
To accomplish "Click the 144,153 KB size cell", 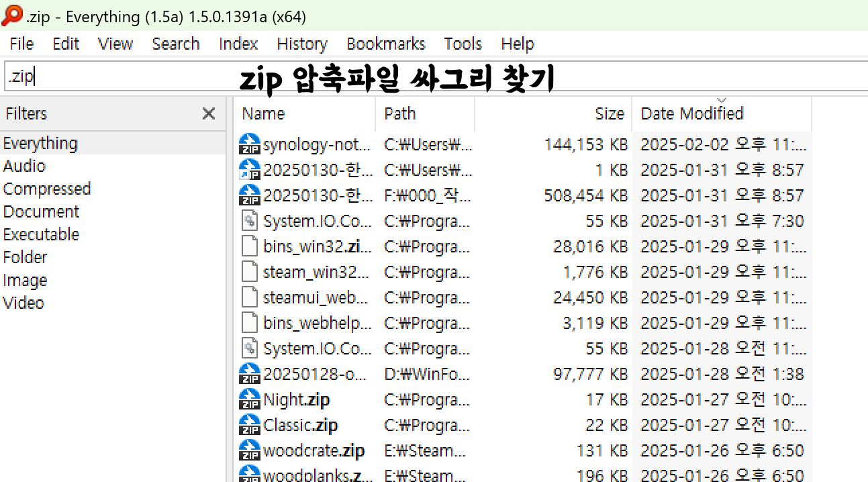I will pos(586,144).
